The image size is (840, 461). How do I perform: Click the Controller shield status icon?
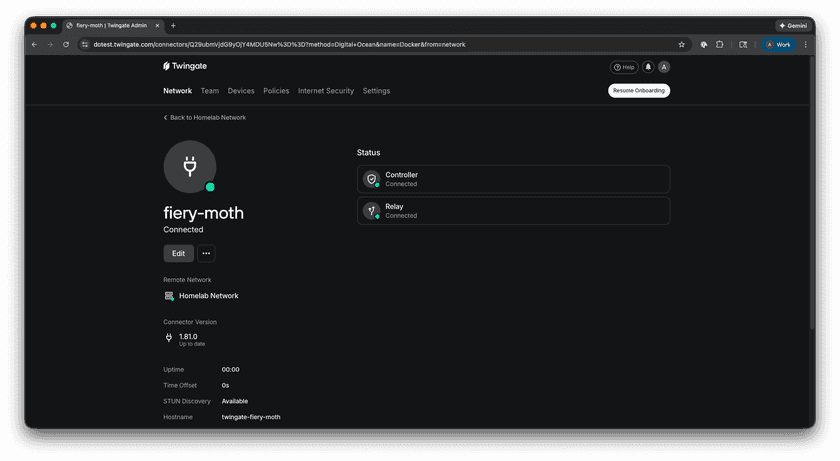371,179
